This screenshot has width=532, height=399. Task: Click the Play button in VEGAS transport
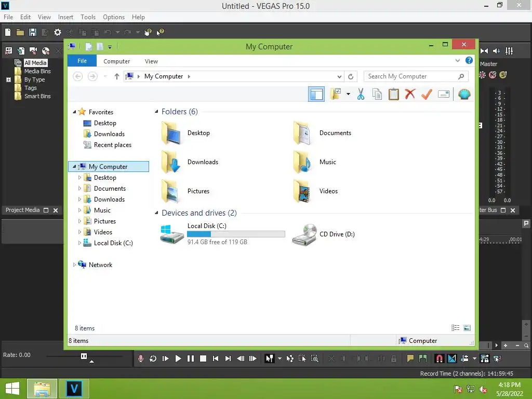(178, 358)
